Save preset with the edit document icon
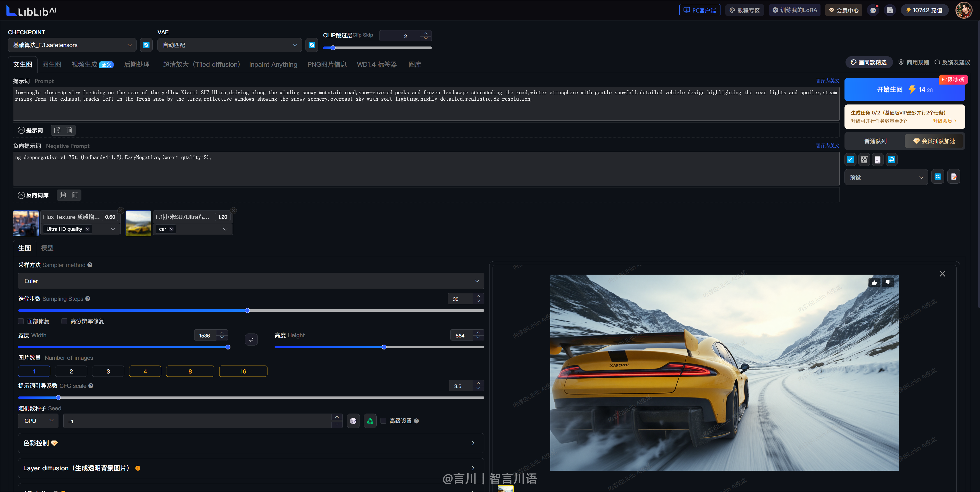The height and width of the screenshot is (492, 980). (x=954, y=177)
